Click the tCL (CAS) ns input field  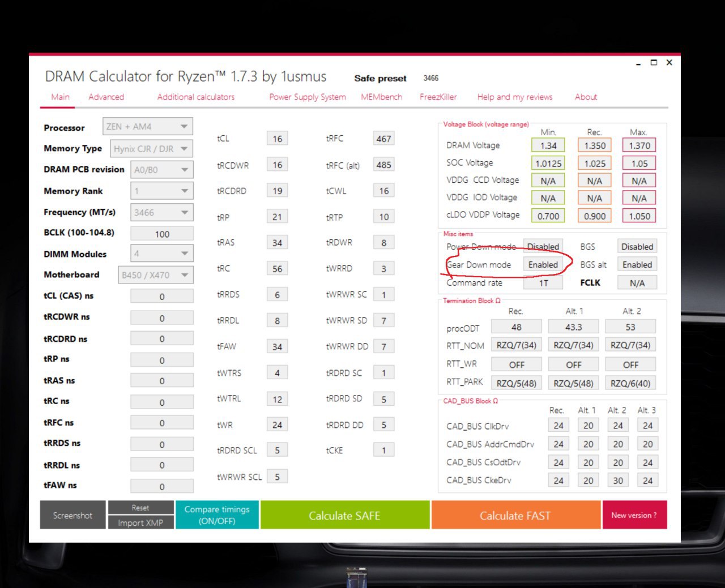[162, 296]
